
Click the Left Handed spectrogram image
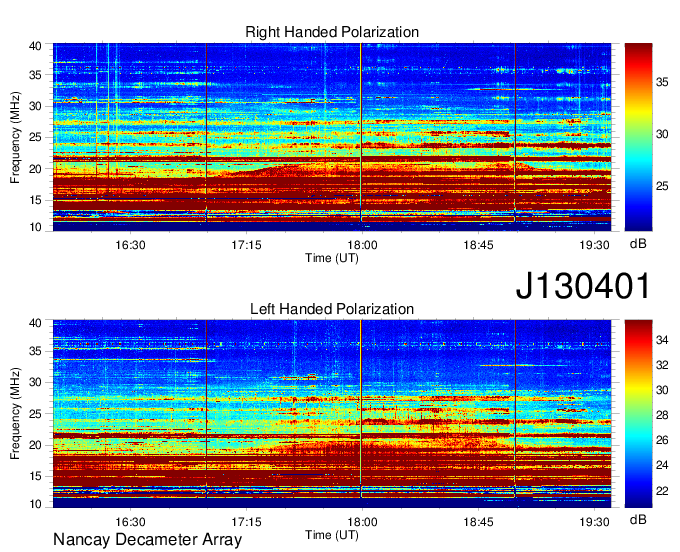(332, 414)
